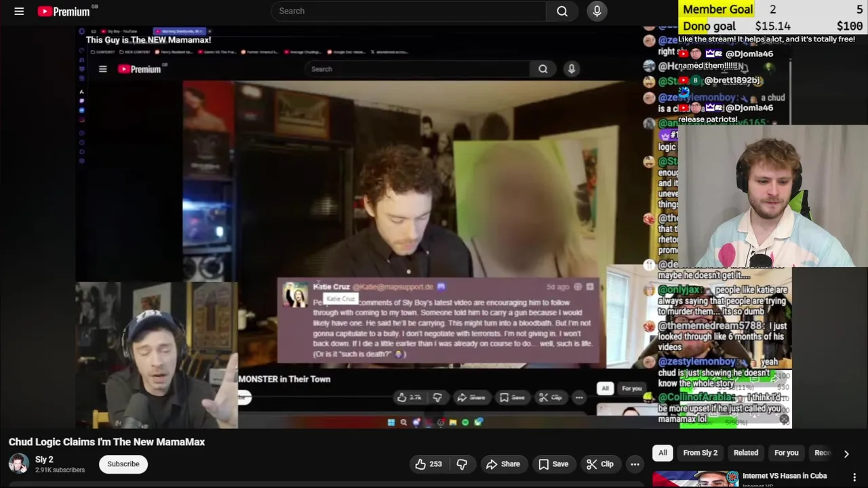Click the inner recorded YouTube hamburger menu
The height and width of the screenshot is (488, 868).
[x=102, y=69]
